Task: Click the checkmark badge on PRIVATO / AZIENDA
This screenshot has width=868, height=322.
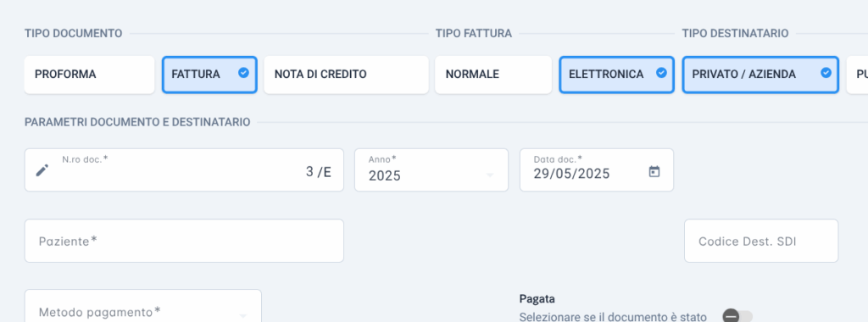Action: coord(826,73)
